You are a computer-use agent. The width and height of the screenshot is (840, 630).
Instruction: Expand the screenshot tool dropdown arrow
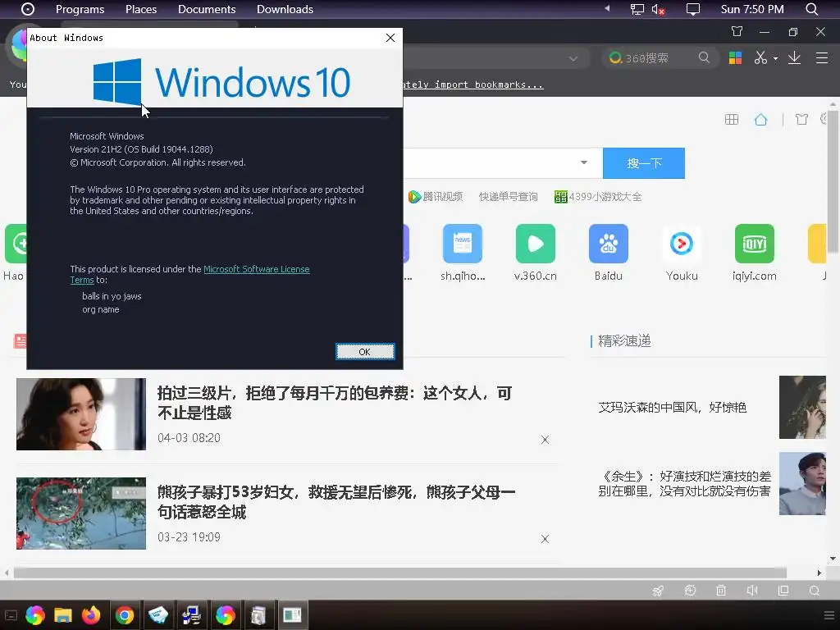pos(775,58)
